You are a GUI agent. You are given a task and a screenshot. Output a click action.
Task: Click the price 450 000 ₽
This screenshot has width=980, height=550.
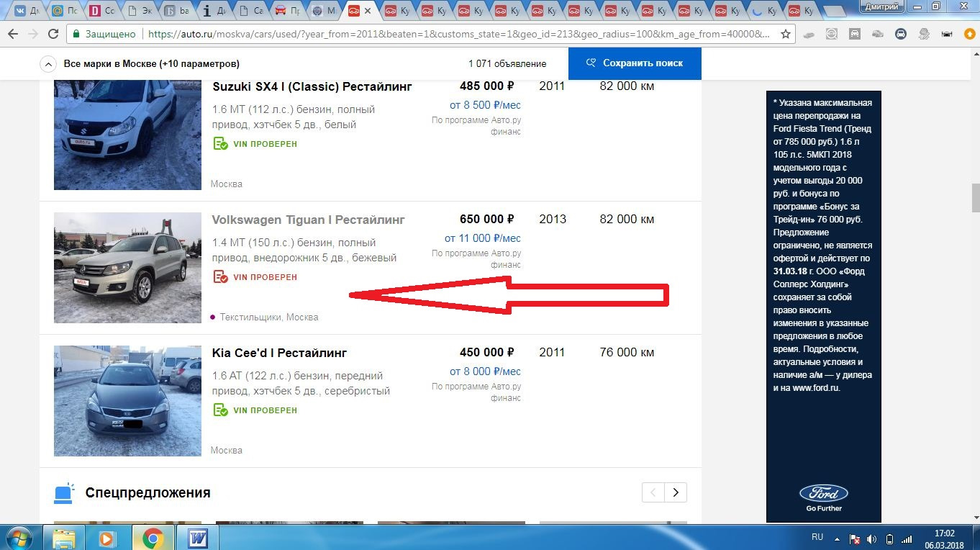coord(487,353)
